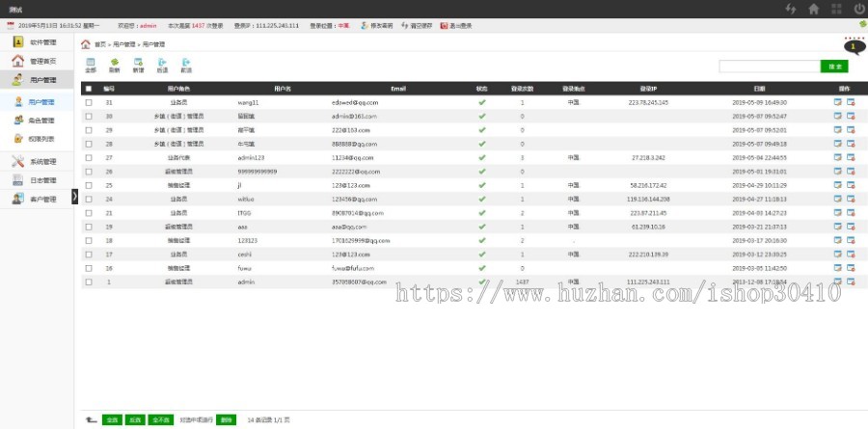Click the green 全选 button at bottom

tap(112, 419)
